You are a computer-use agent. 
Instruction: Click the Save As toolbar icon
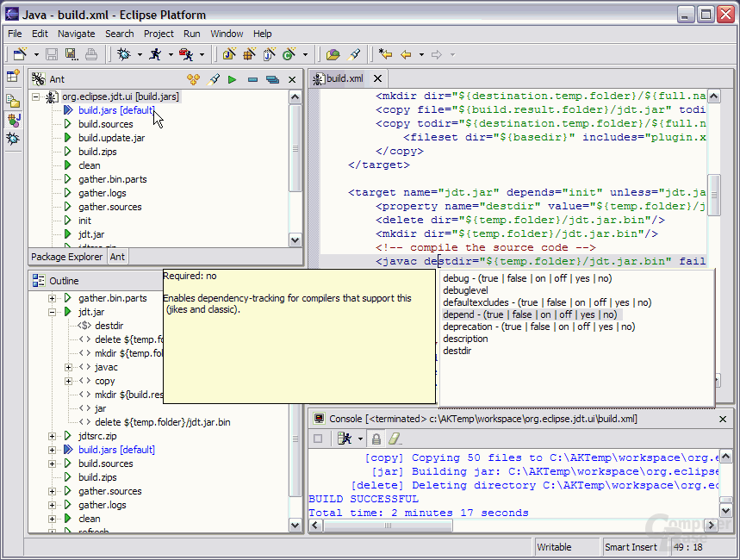click(x=72, y=54)
